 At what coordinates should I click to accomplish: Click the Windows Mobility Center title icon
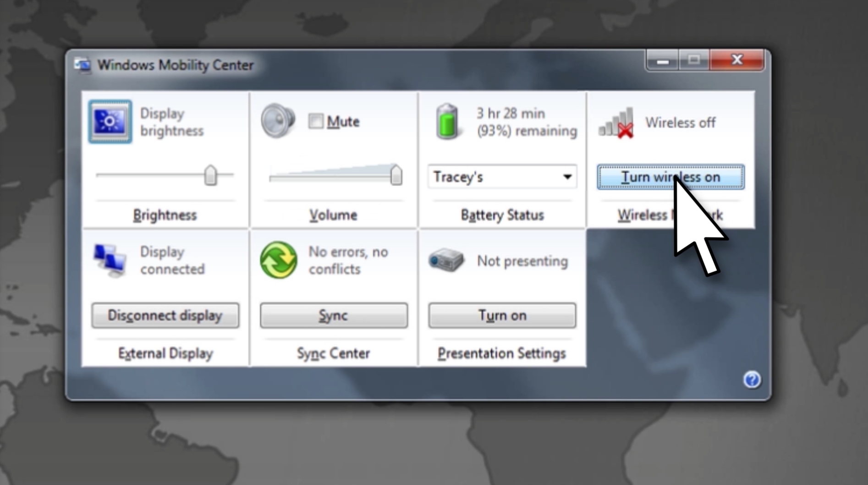point(82,65)
